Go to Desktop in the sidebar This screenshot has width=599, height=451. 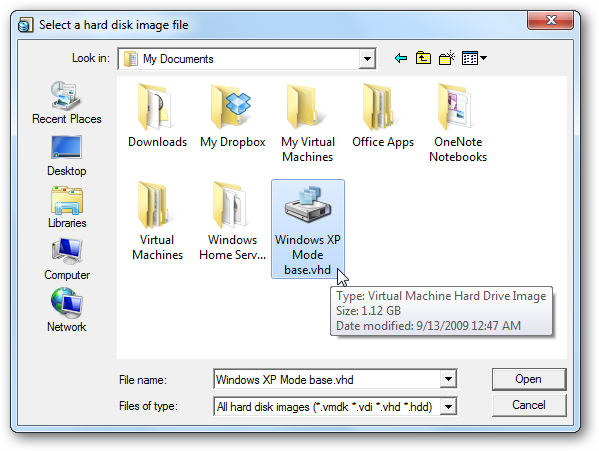(66, 156)
